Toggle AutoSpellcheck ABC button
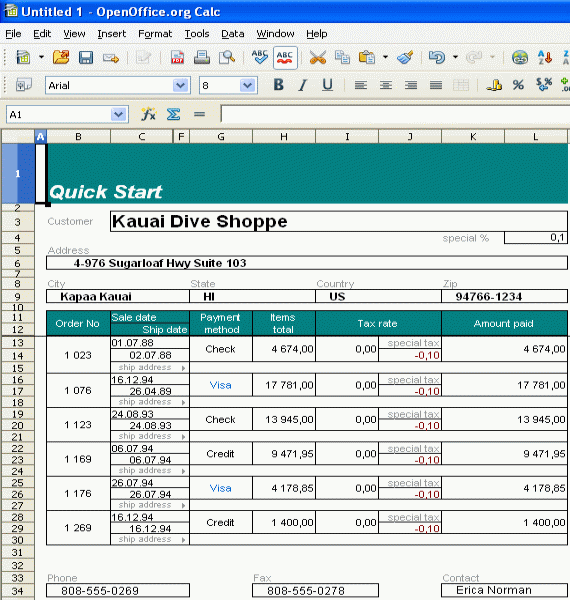Viewport: 570px width, 600px height. coord(285,58)
